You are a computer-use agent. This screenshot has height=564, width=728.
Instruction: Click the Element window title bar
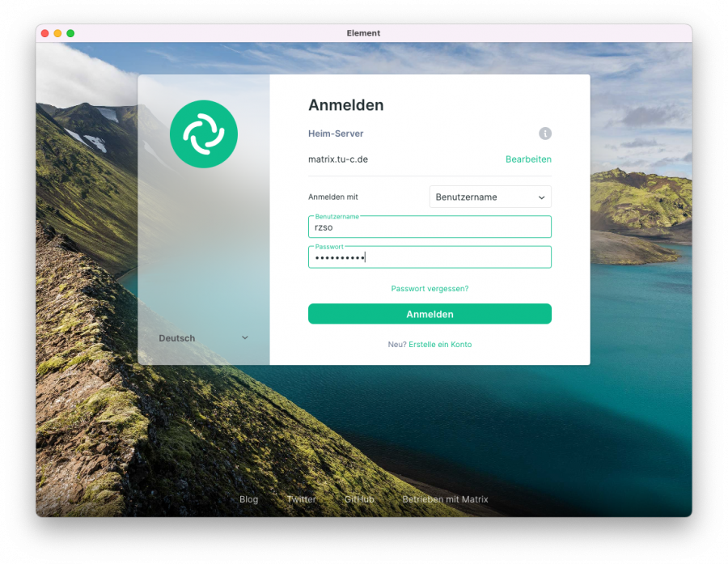click(364, 33)
